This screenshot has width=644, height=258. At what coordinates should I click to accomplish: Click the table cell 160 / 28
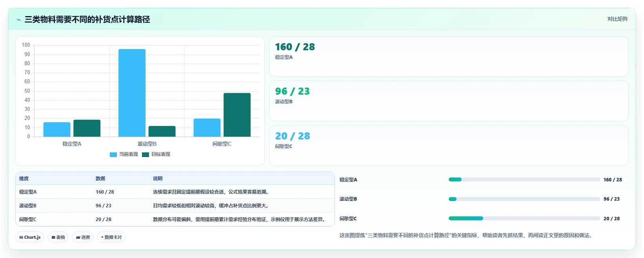pos(105,192)
